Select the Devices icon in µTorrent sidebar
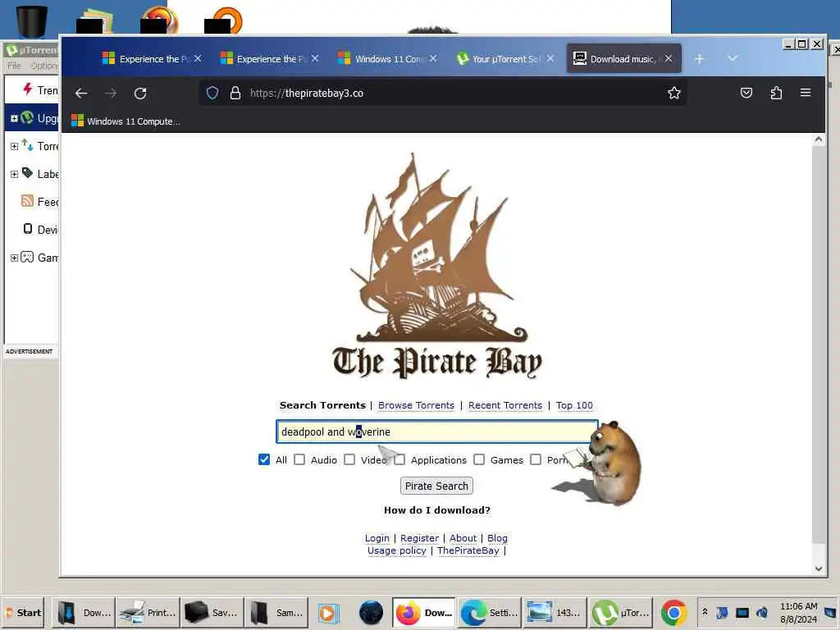Image resolution: width=840 pixels, height=630 pixels. point(28,229)
